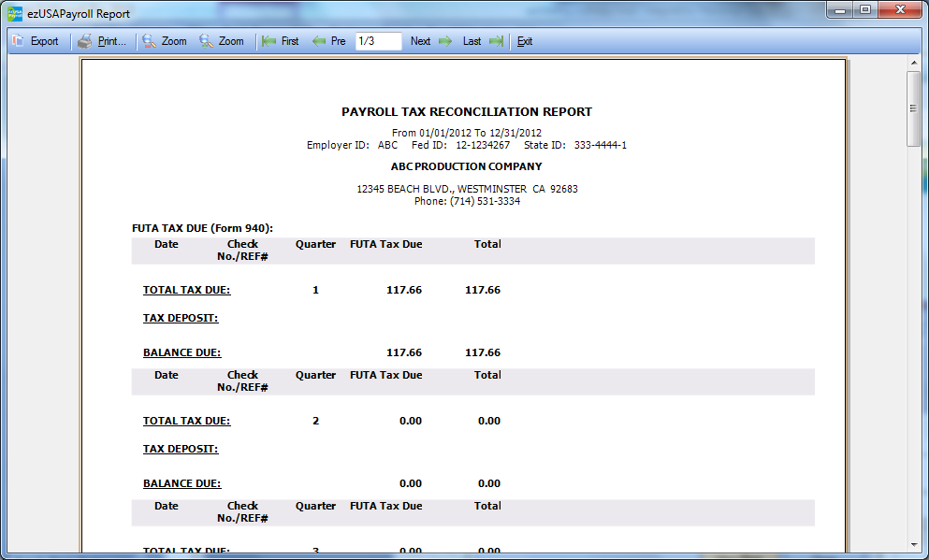Viewport: 929px width, 560px height.
Task: Click the green Next arrow icon
Action: click(445, 41)
